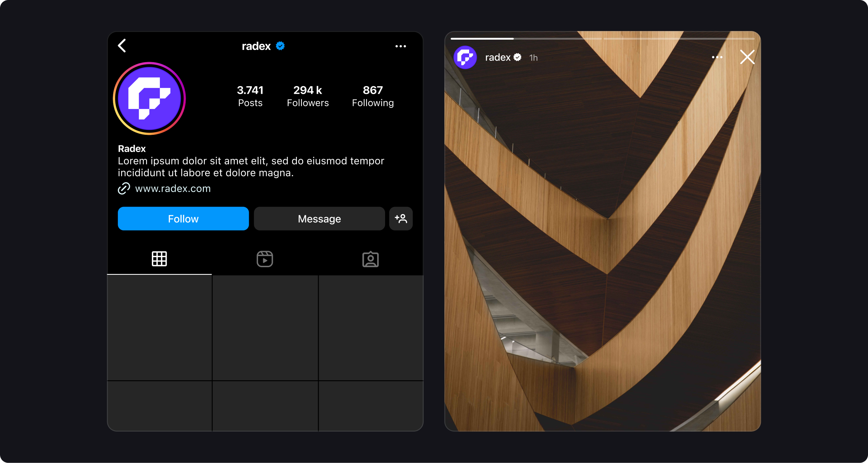View the 3.741 Posts count
Viewport: 868px width, 463px height.
(x=250, y=96)
